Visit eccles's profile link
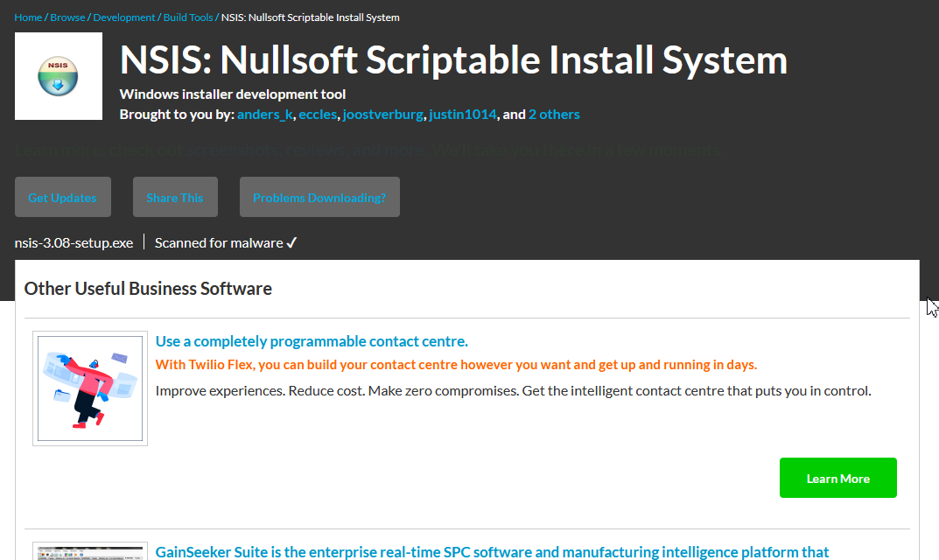 318,115
